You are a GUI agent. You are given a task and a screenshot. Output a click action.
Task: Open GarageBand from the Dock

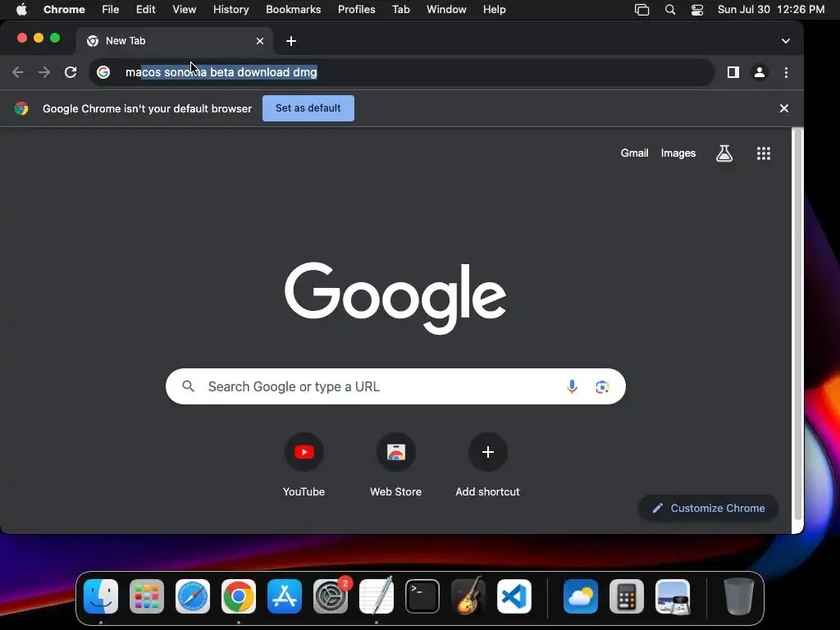468,596
